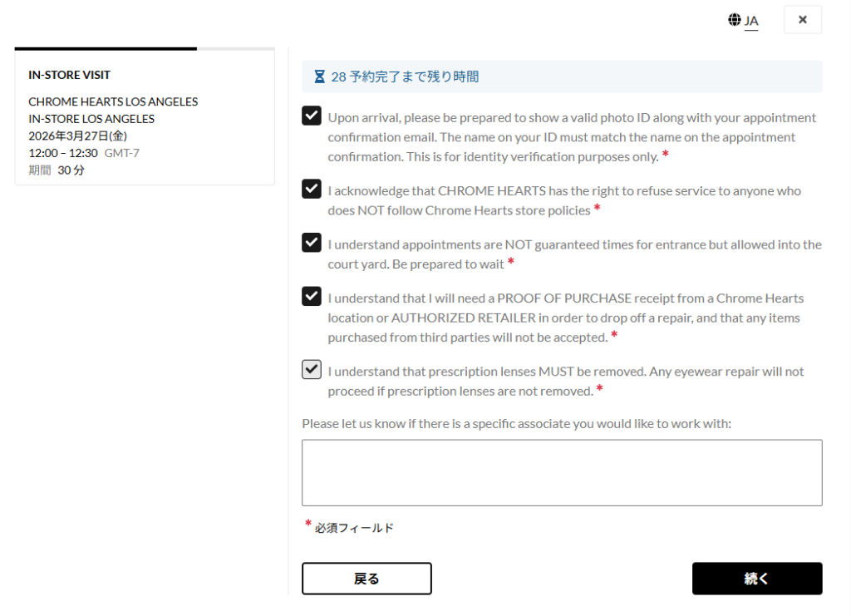Close the booking dialog with X

[x=803, y=20]
